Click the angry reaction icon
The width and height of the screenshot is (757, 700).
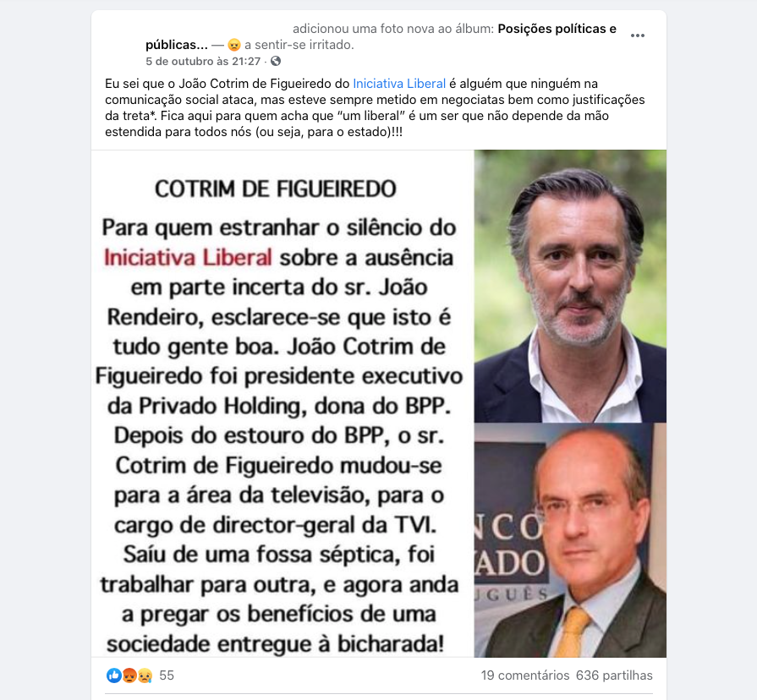click(x=129, y=675)
